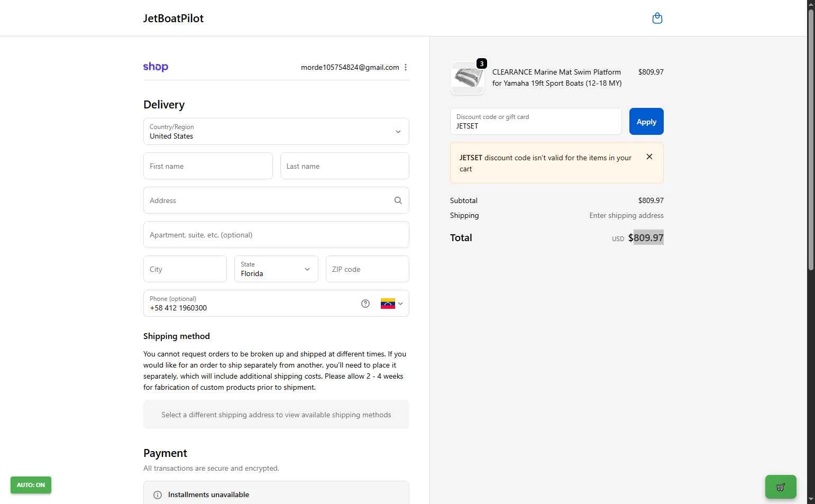The width and height of the screenshot is (815, 504).
Task: Click the Shipping method heading
Action: tap(177, 336)
